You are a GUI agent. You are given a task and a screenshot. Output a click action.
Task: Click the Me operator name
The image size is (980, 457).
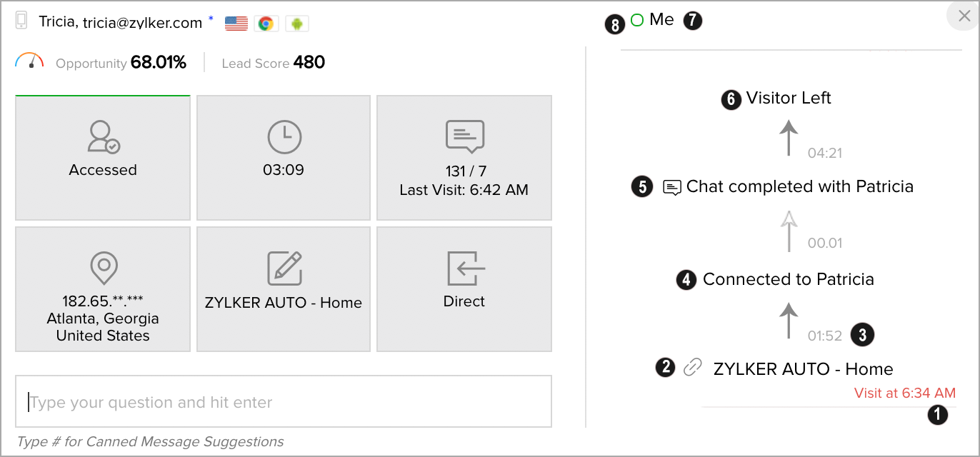click(x=661, y=20)
